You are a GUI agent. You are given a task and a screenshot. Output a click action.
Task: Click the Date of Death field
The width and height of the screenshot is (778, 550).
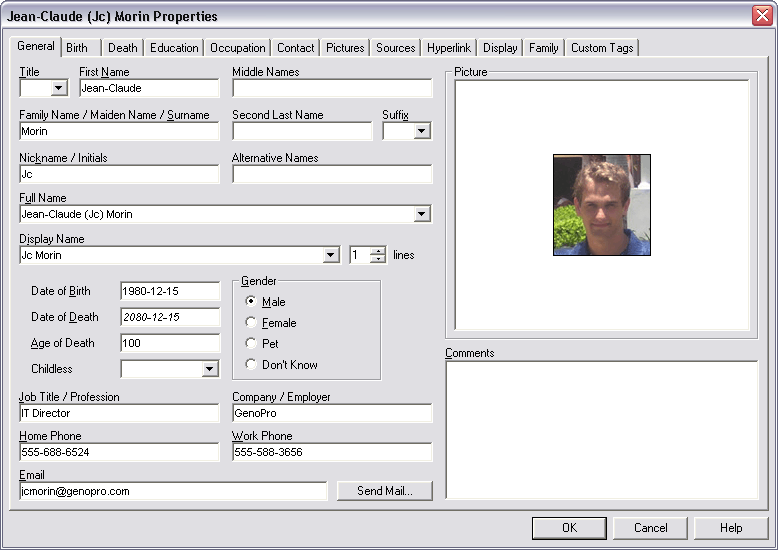click(170, 317)
